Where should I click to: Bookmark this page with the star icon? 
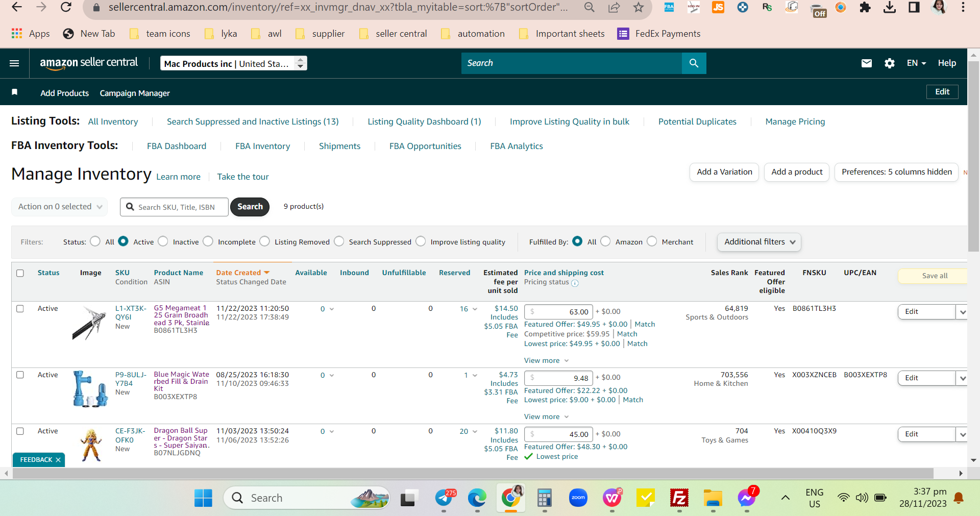click(x=638, y=7)
